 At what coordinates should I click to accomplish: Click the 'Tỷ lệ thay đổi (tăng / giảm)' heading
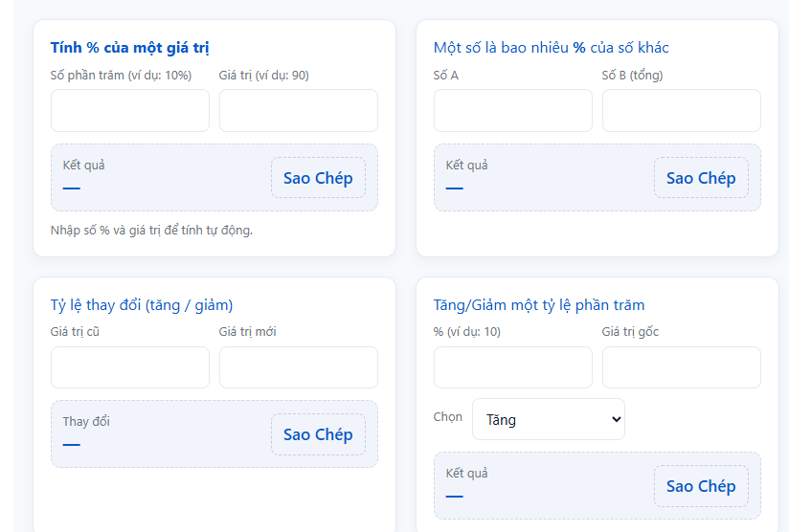tap(142, 305)
